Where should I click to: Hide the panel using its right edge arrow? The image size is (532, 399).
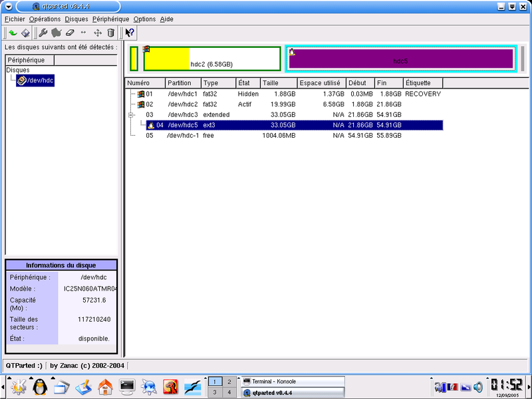(x=529, y=387)
